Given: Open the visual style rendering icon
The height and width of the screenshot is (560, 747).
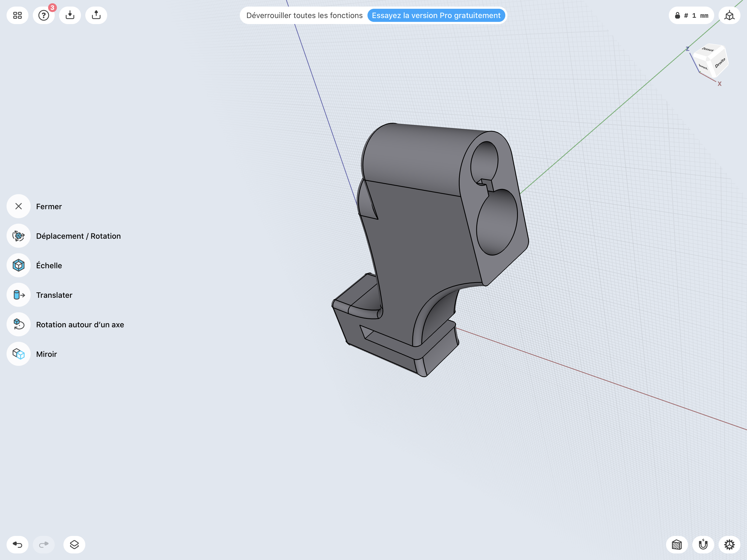Looking at the screenshot, I should (677, 544).
